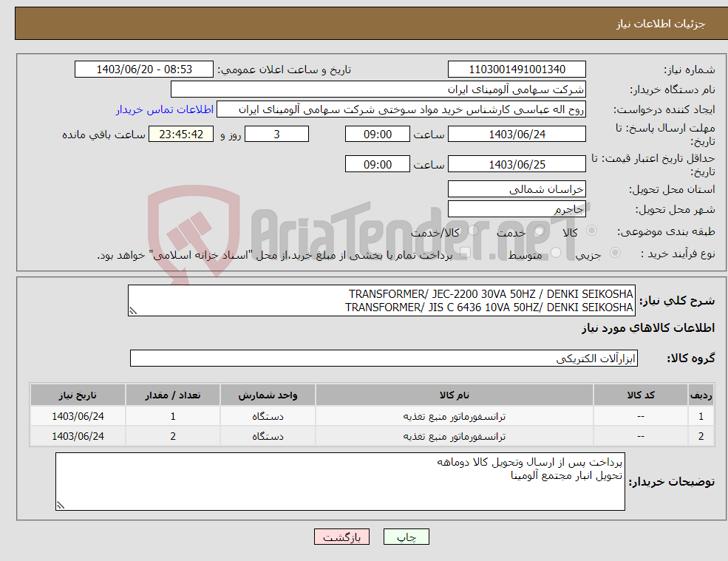728x561 pixels.
Task: Click quantity cell 2 in row 2
Action: (x=173, y=437)
